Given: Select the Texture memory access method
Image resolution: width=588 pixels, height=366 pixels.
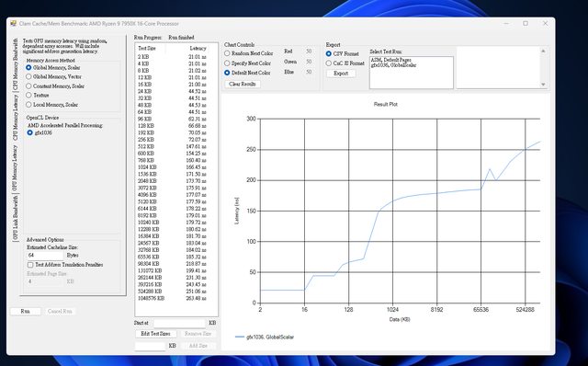Looking at the screenshot, I should click(38, 96).
